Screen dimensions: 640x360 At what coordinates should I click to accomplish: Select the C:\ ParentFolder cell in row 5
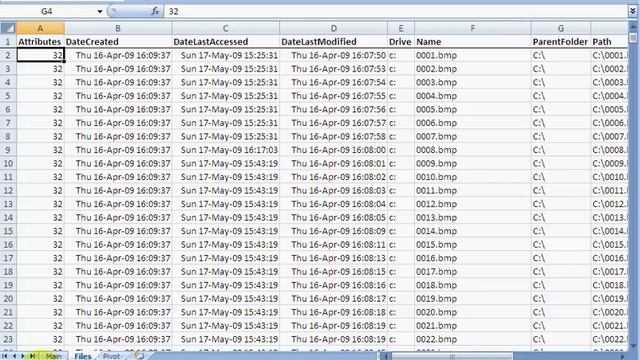[561, 96]
